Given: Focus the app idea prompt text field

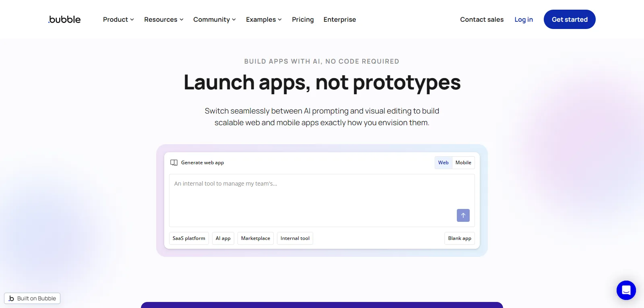Looking at the screenshot, I should coord(322,201).
